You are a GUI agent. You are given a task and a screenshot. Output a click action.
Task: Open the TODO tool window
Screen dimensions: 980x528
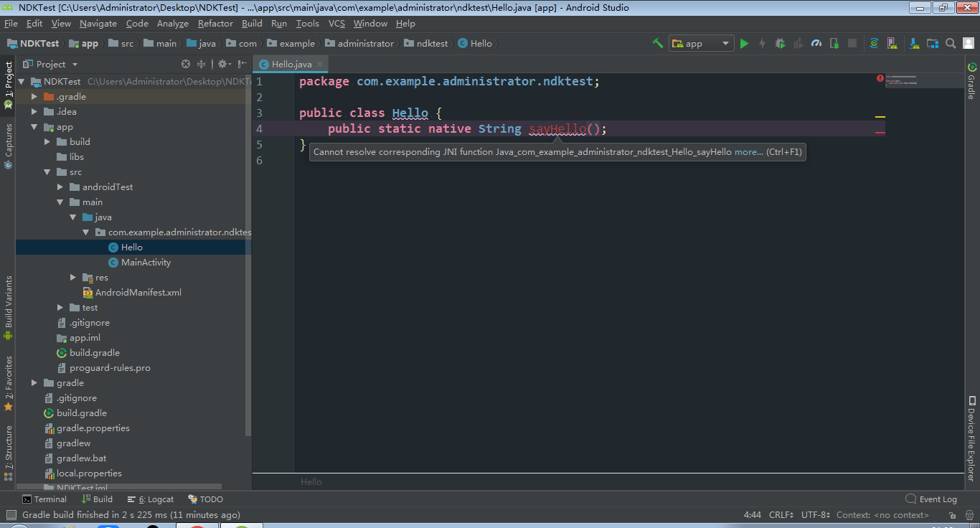coord(206,499)
